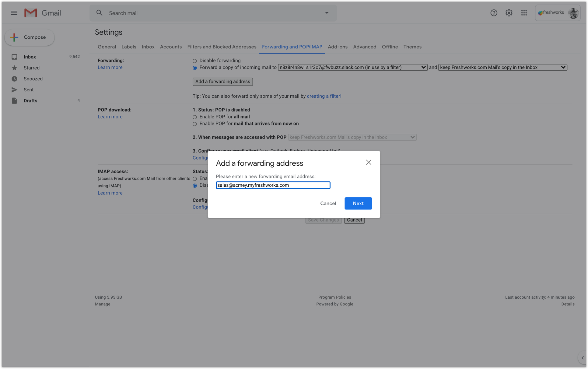The height and width of the screenshot is (369, 588).
Task: Click Next in the forwarding dialog
Action: 358,203
